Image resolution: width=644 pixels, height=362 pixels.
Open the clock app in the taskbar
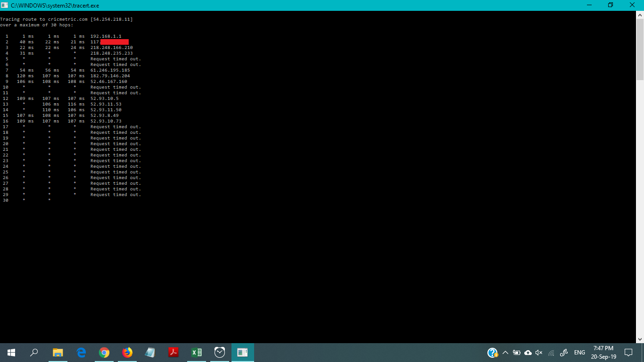[220, 353]
